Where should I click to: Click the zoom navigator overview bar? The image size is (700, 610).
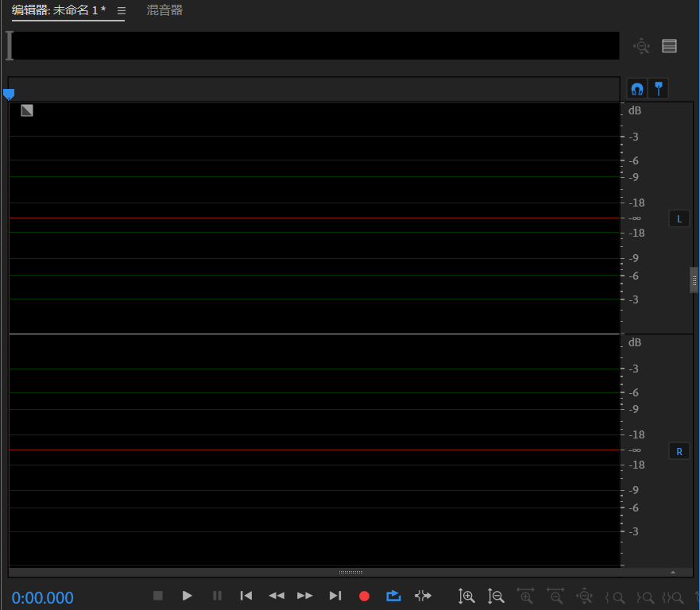pos(315,45)
